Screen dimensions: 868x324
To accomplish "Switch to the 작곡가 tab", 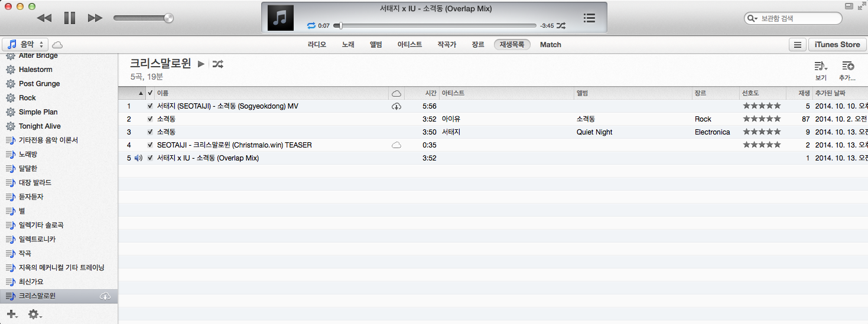I will (x=447, y=44).
